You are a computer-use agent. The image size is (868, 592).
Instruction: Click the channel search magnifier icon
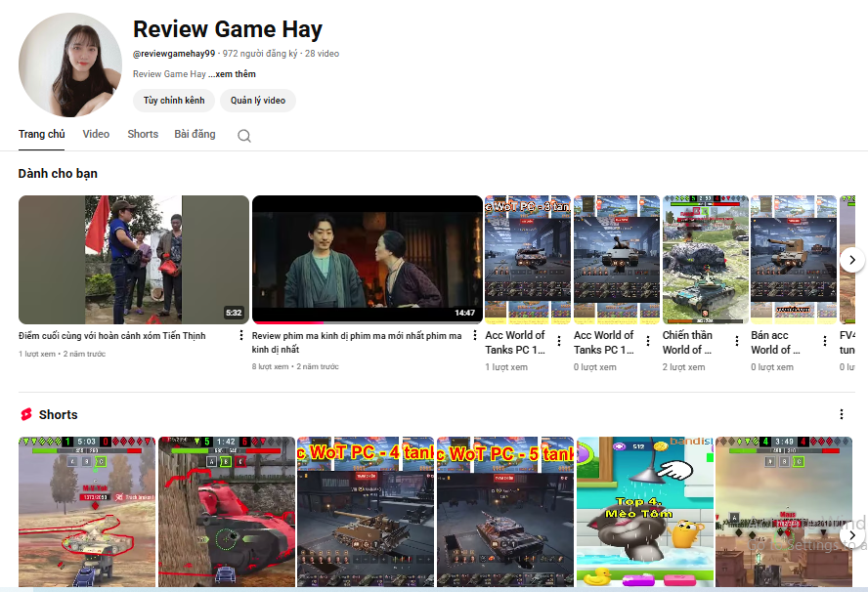[244, 136]
